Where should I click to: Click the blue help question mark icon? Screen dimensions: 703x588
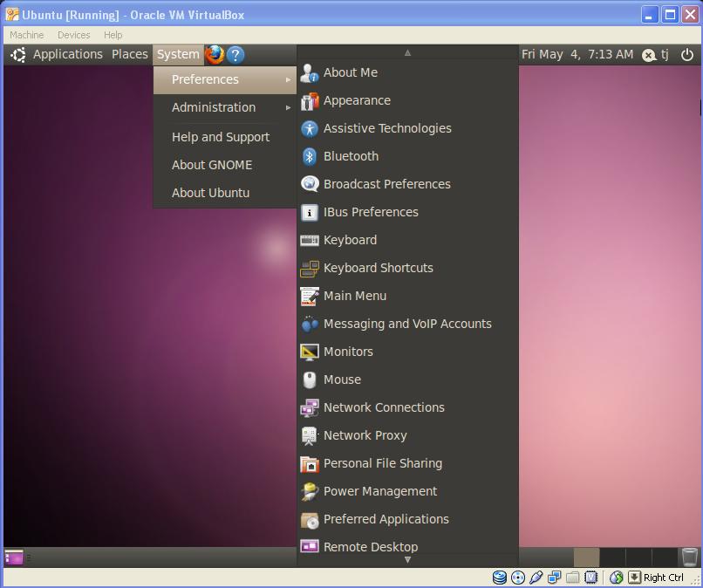click(235, 54)
